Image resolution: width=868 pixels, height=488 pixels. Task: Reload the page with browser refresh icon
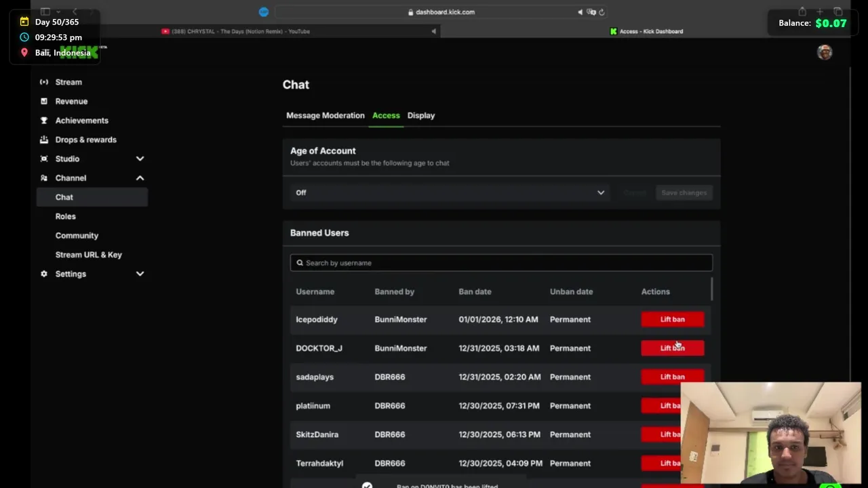point(601,12)
